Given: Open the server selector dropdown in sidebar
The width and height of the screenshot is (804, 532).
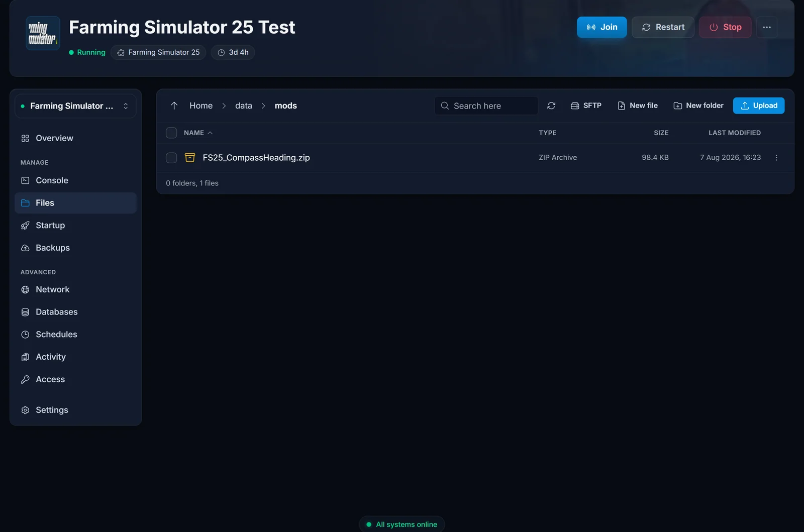Looking at the screenshot, I should (x=75, y=106).
